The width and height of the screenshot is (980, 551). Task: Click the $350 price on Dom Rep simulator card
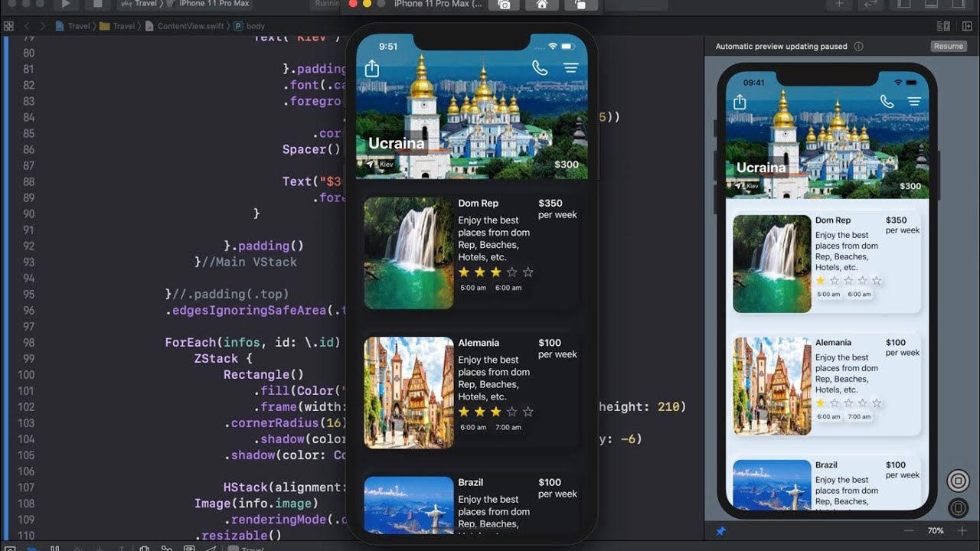(550, 203)
